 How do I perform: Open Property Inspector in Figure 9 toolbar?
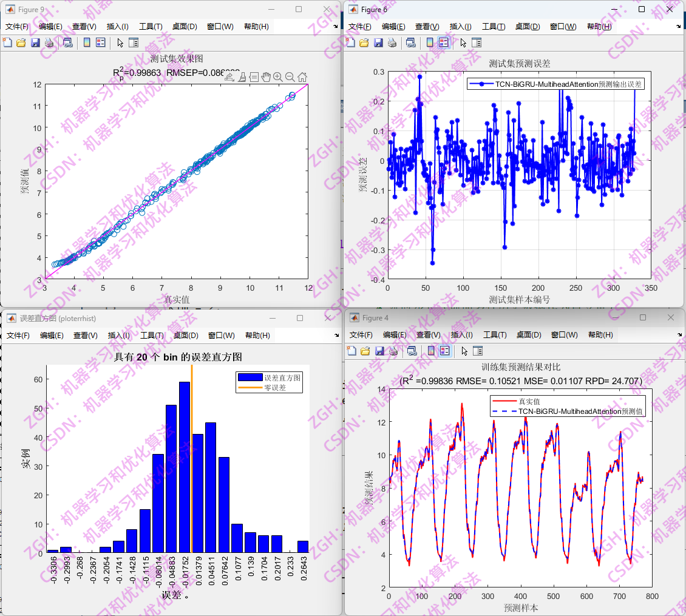point(134,42)
